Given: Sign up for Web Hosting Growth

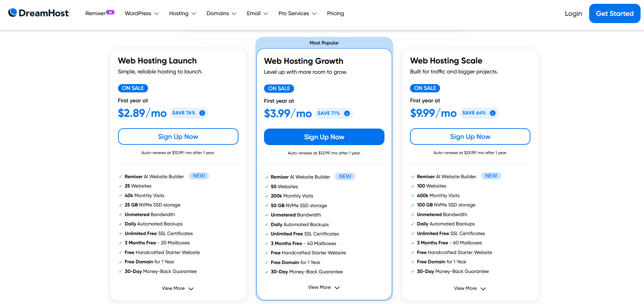Looking at the screenshot, I should [x=324, y=137].
